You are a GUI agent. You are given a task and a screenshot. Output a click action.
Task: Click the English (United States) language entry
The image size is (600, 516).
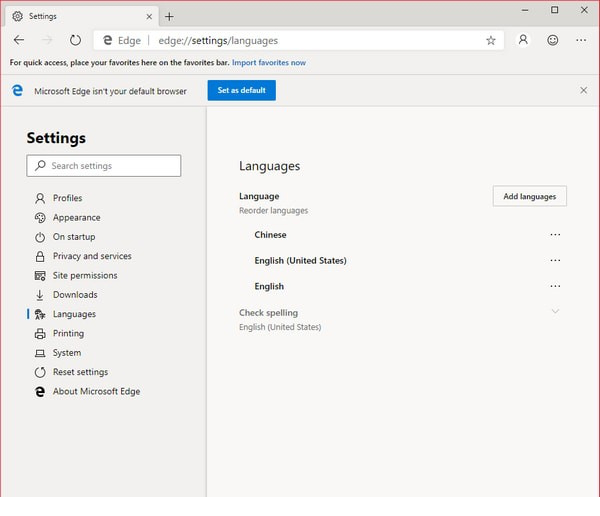pos(300,260)
